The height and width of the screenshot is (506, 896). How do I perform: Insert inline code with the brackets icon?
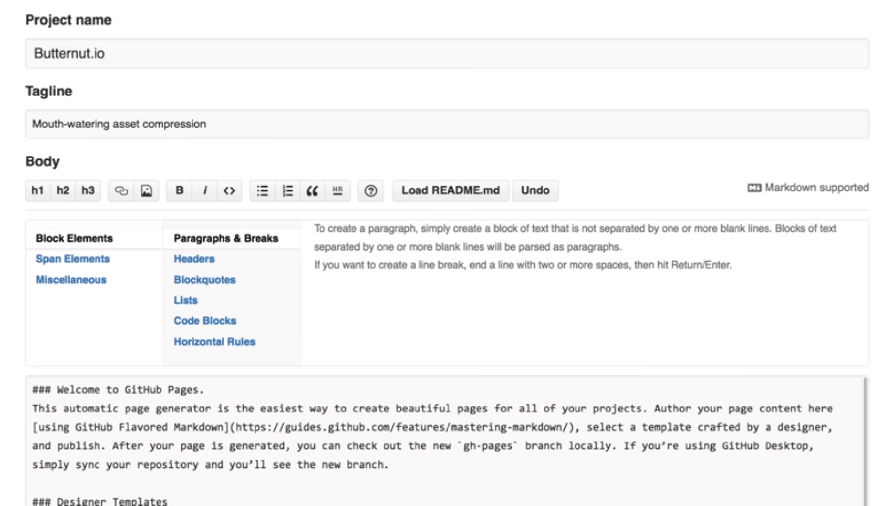click(x=229, y=191)
